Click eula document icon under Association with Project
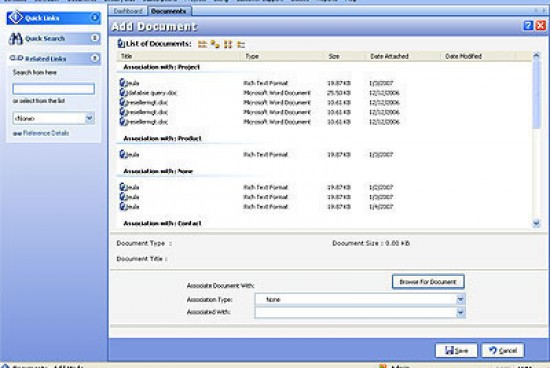Screen dimensions: 550x368 coord(122,83)
